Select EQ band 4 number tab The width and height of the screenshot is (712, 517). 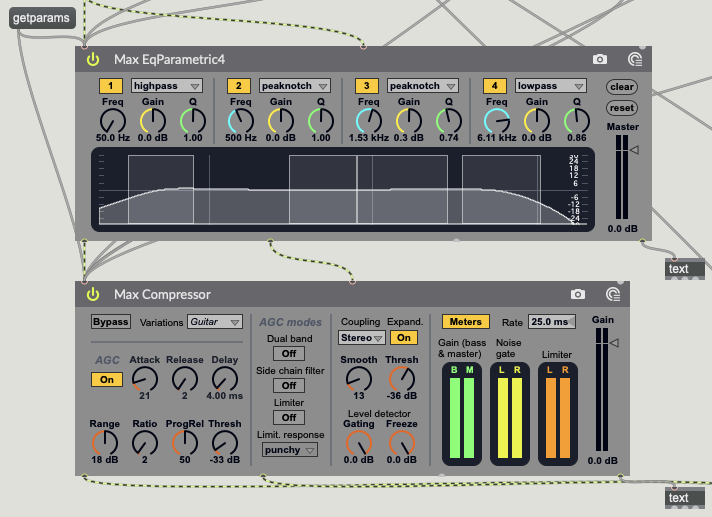click(493, 86)
